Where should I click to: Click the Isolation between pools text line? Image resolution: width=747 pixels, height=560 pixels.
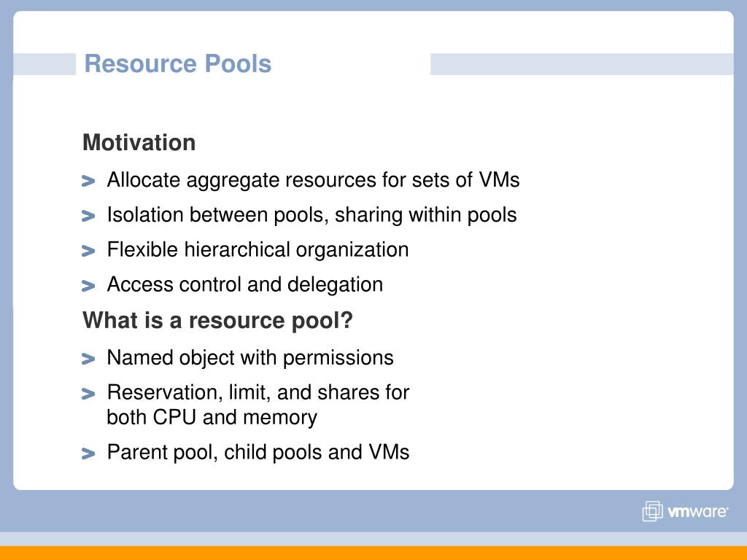(x=311, y=215)
